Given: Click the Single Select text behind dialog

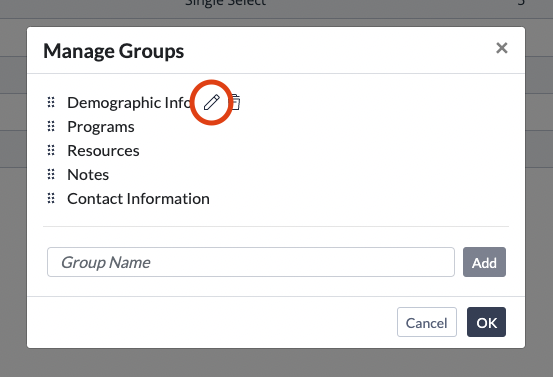Looking at the screenshot, I should tap(226, 3).
